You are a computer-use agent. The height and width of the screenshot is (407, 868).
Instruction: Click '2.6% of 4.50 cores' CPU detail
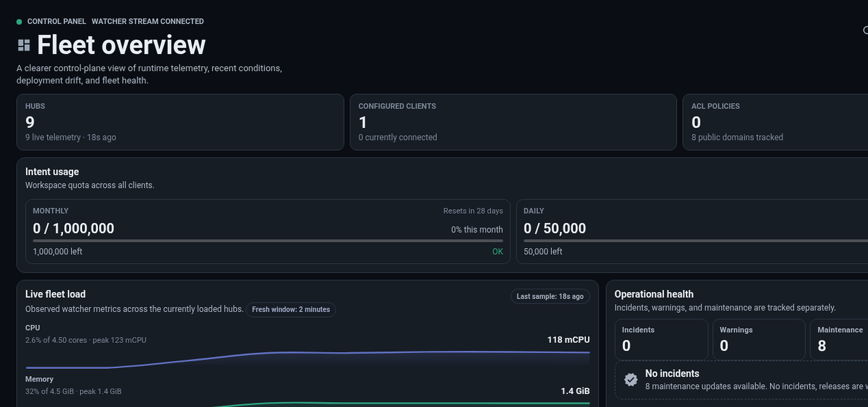(56, 340)
